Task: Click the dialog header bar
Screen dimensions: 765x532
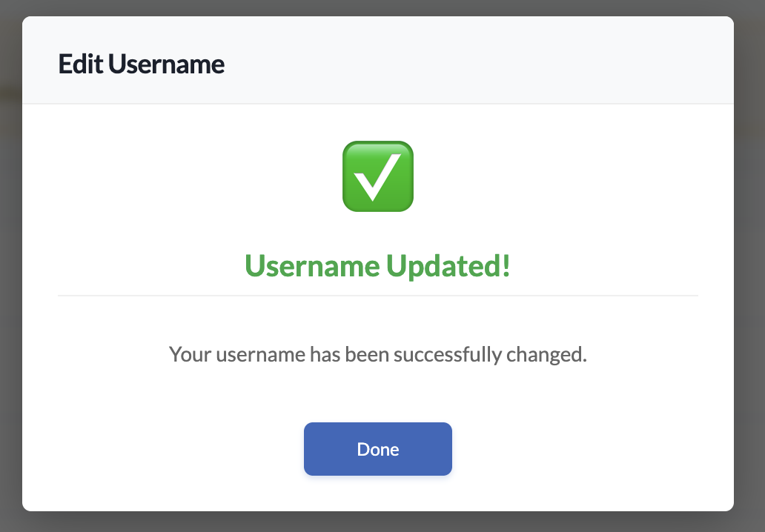Action: (x=377, y=59)
